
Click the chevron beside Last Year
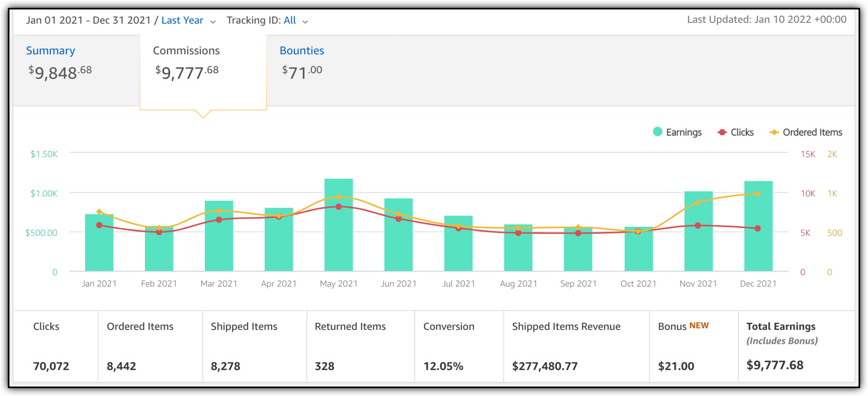tap(213, 21)
